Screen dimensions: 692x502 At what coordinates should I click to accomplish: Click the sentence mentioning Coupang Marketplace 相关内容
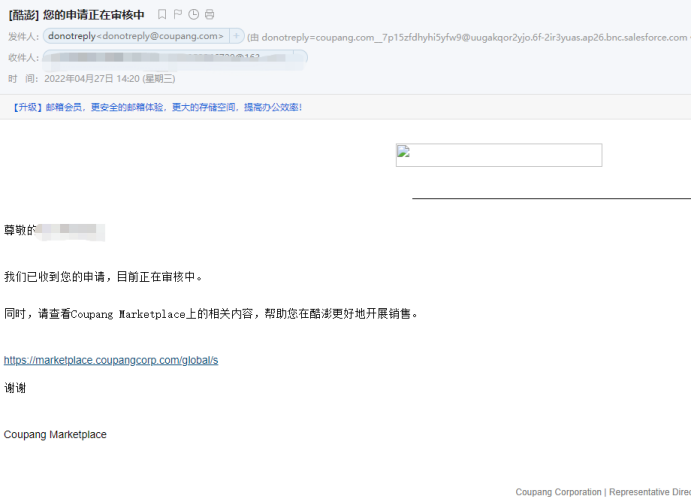pyautogui.click(x=211, y=314)
